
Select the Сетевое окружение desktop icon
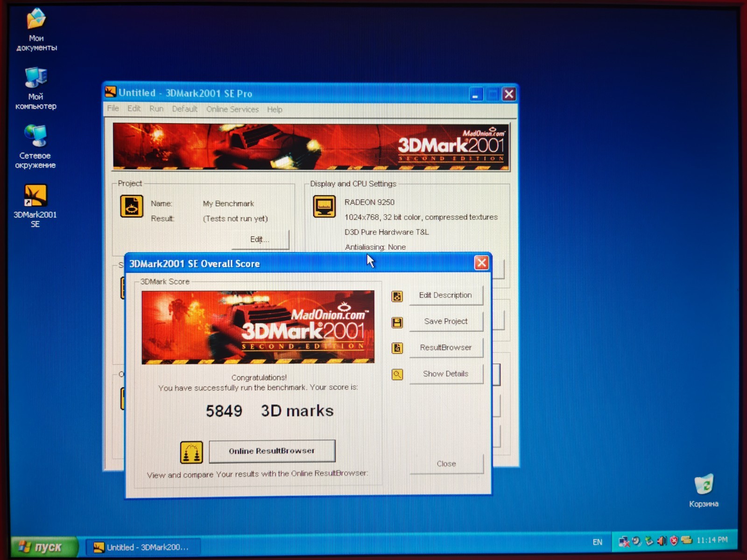click(35, 147)
